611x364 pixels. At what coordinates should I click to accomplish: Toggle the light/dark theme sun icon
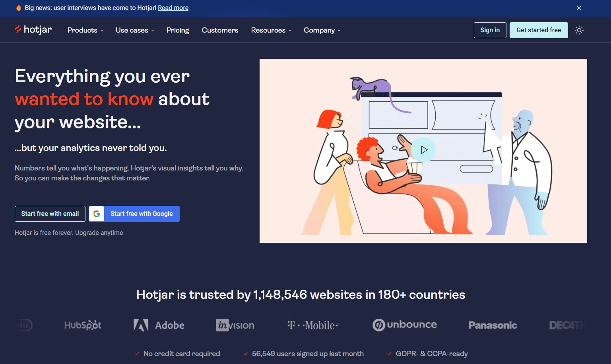tap(579, 30)
